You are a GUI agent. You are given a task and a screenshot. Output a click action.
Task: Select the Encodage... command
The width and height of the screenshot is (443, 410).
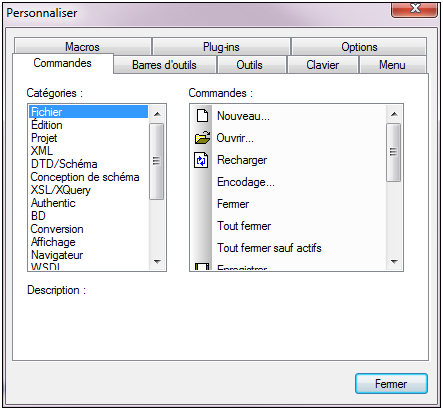(x=288, y=182)
